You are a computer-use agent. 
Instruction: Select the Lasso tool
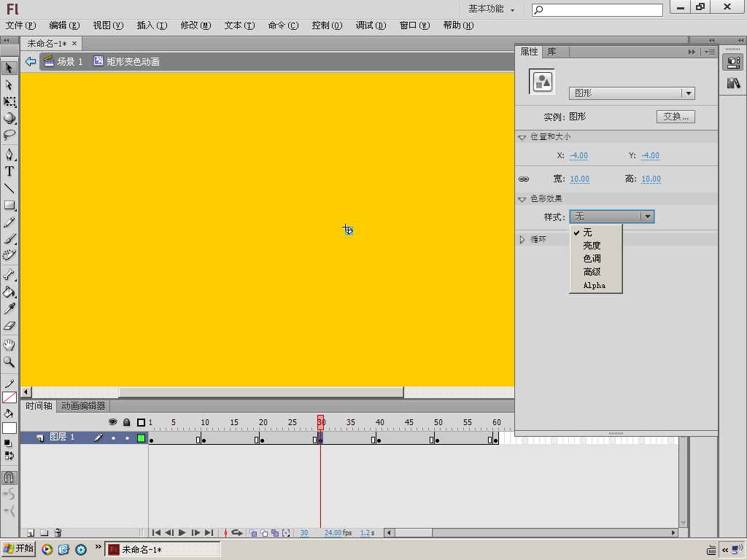9,135
